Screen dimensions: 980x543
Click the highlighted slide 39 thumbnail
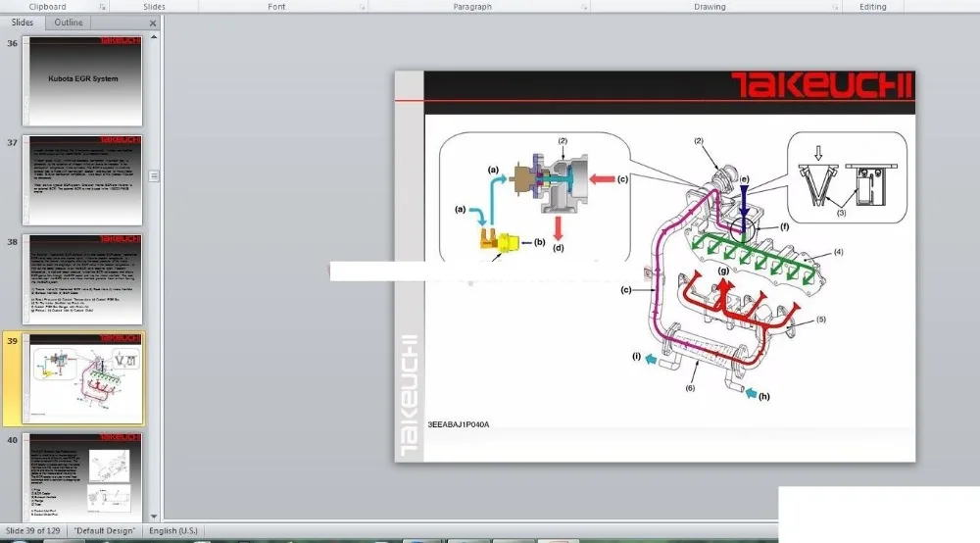83,378
